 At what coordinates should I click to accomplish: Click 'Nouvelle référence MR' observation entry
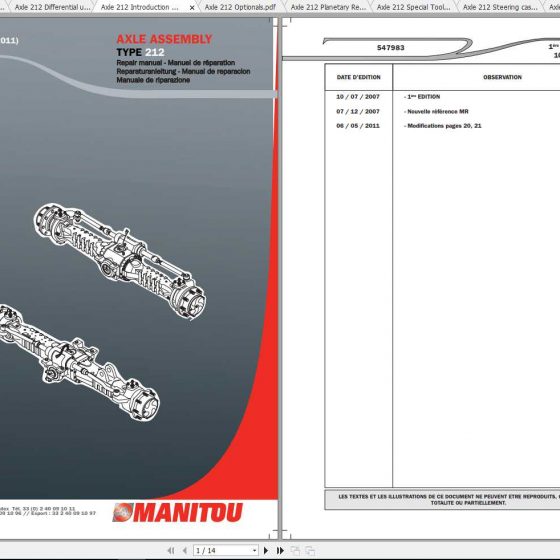coord(436,111)
